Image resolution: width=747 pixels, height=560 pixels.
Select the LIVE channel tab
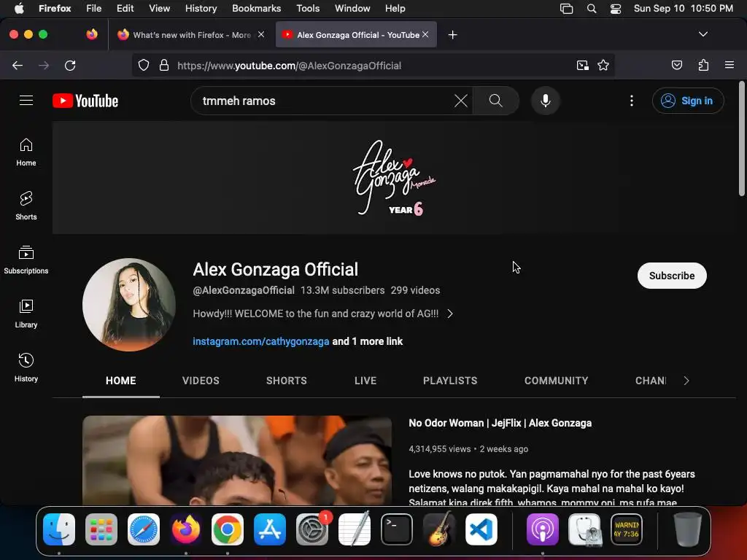365,381
